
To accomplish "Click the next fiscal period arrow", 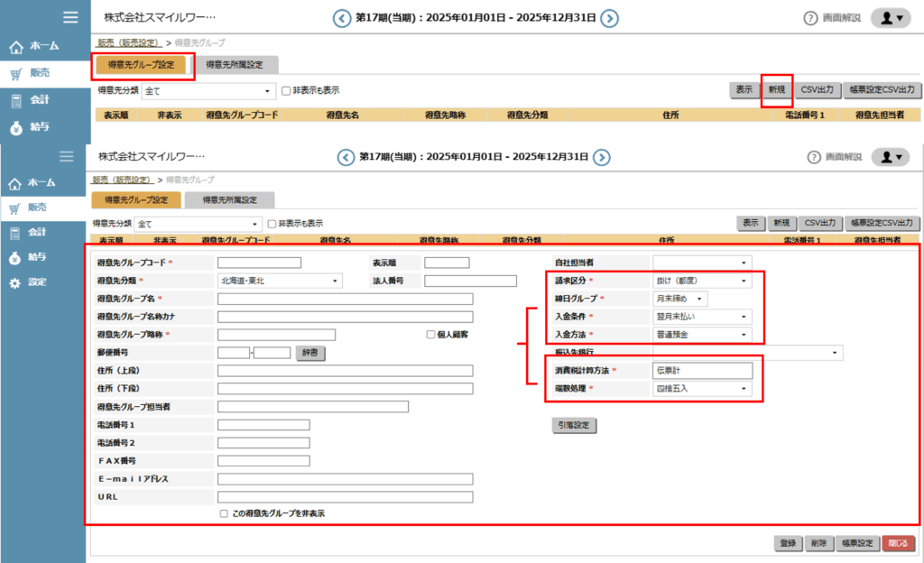I will click(x=610, y=17).
